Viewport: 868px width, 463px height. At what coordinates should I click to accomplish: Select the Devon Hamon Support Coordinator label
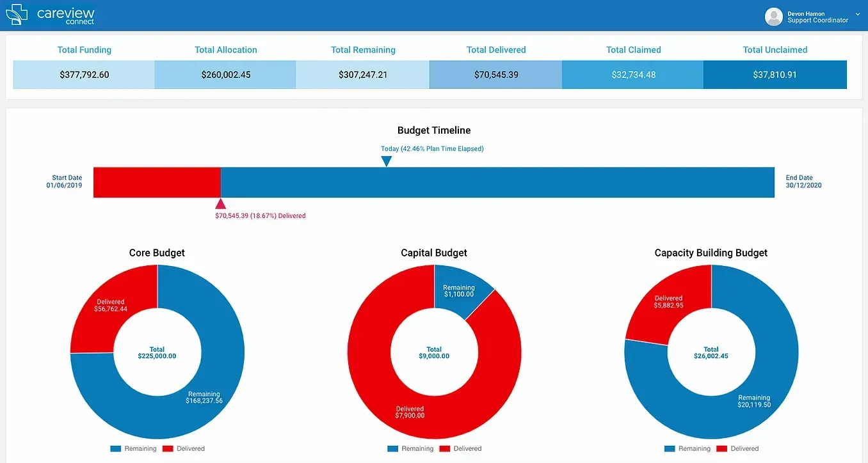817,17
